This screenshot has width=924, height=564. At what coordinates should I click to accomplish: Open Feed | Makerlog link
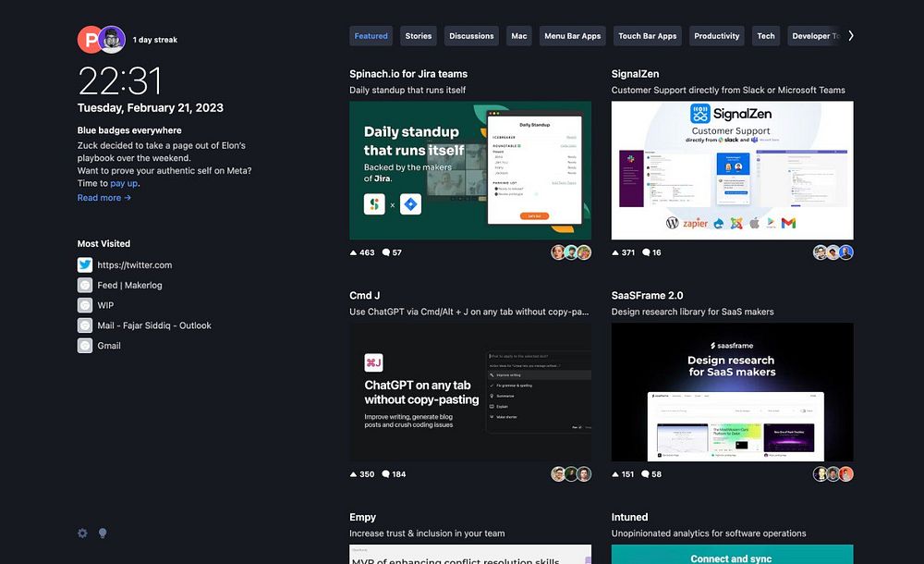(129, 285)
